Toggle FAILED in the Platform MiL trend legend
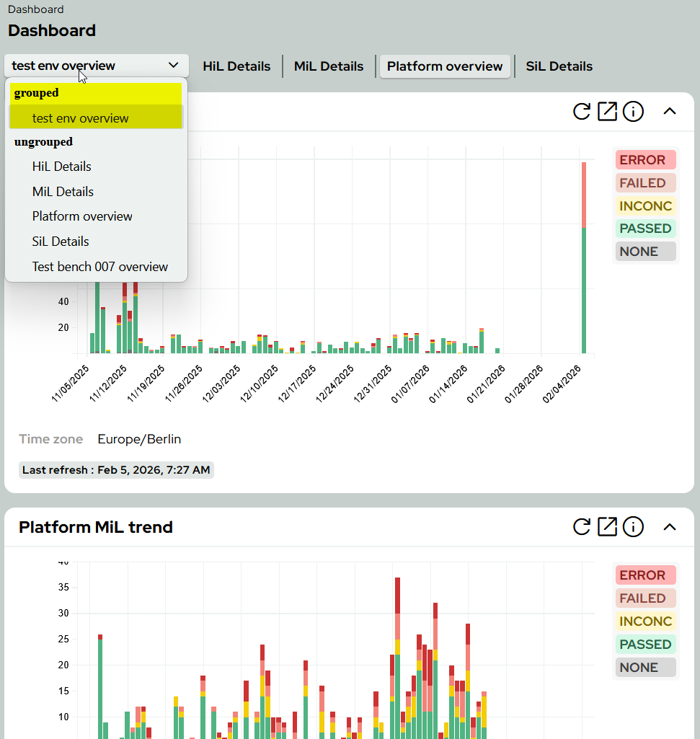The height and width of the screenshot is (739, 700). pyautogui.click(x=645, y=598)
